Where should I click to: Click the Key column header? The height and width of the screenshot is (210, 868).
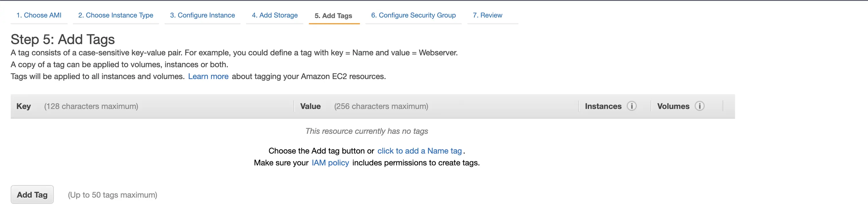[x=24, y=106]
